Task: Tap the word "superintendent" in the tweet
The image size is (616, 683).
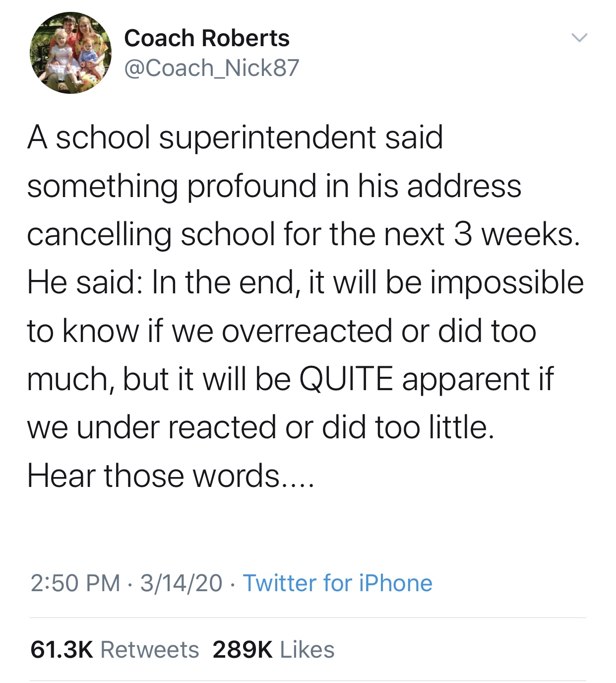Action: (267, 137)
